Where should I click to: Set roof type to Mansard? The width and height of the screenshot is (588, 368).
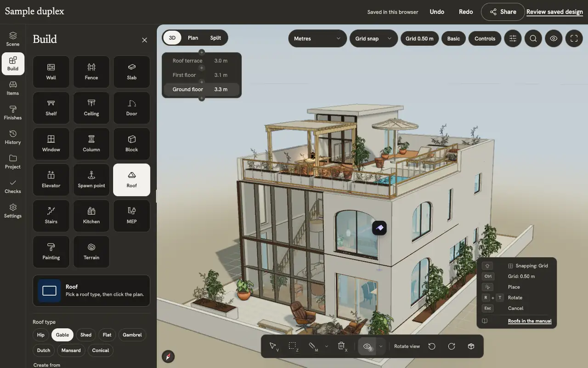tap(71, 351)
